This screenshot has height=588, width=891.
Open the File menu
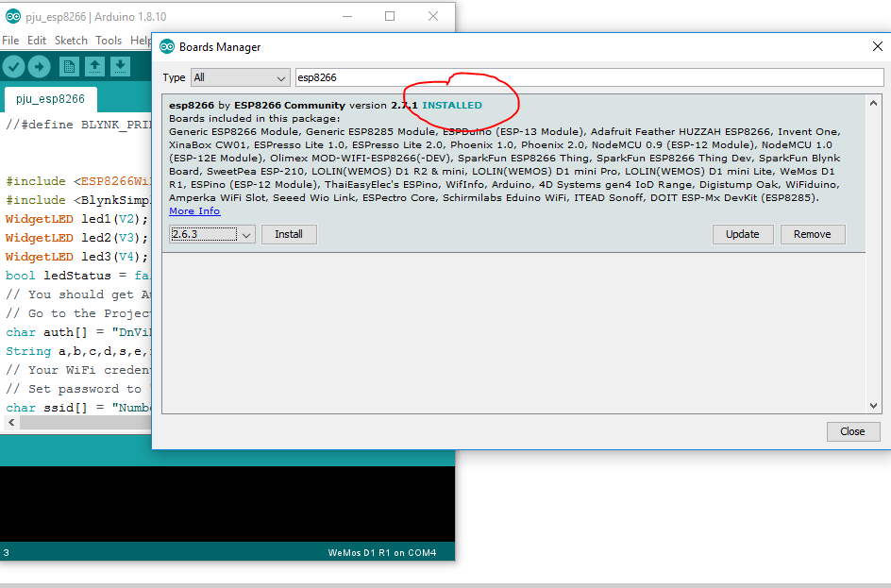[x=10, y=41]
